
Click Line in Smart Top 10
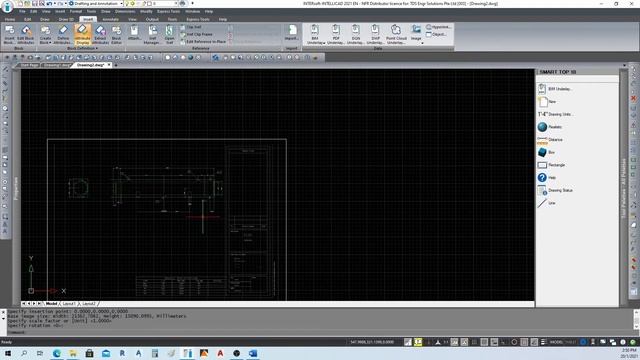click(547, 203)
